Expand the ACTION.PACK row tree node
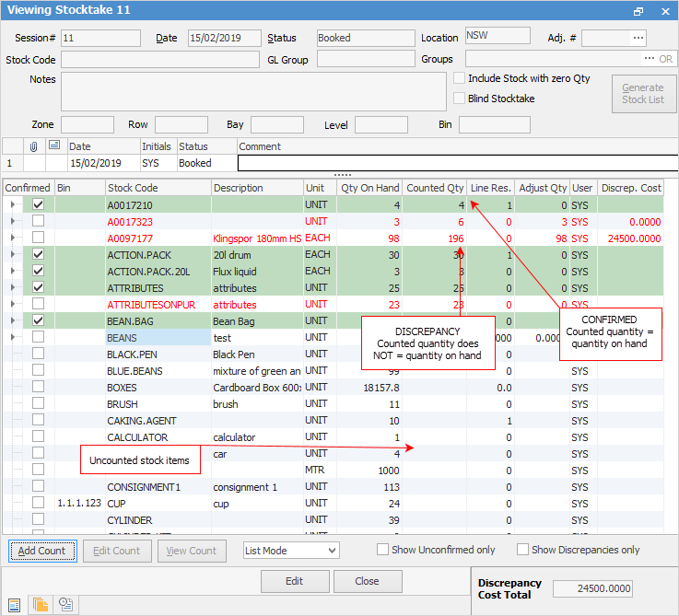This screenshot has width=679, height=616. (13, 254)
